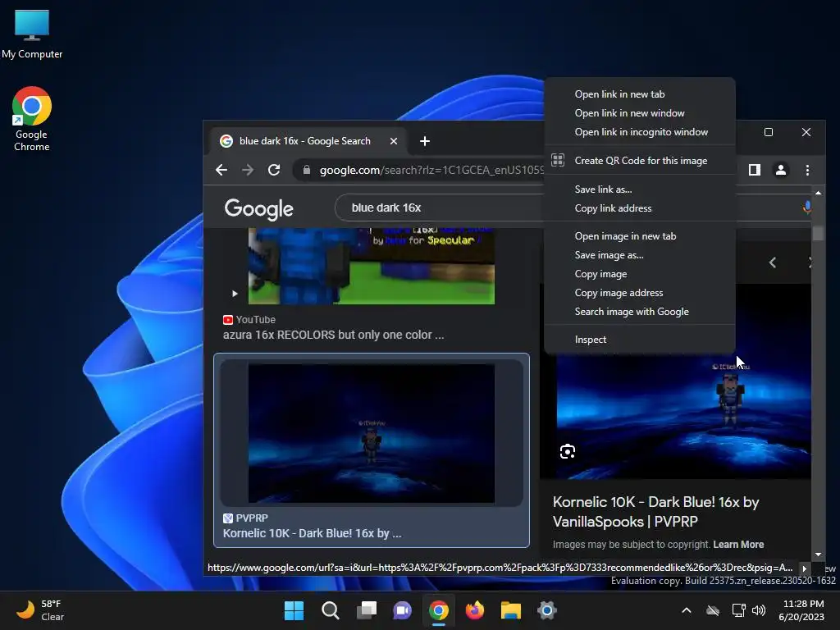The height and width of the screenshot is (630, 840).
Task: Close the blue dark 16x search tab
Action: click(394, 141)
